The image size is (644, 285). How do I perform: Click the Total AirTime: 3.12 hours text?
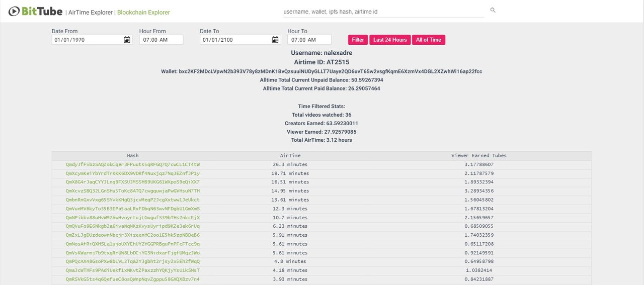click(321, 140)
